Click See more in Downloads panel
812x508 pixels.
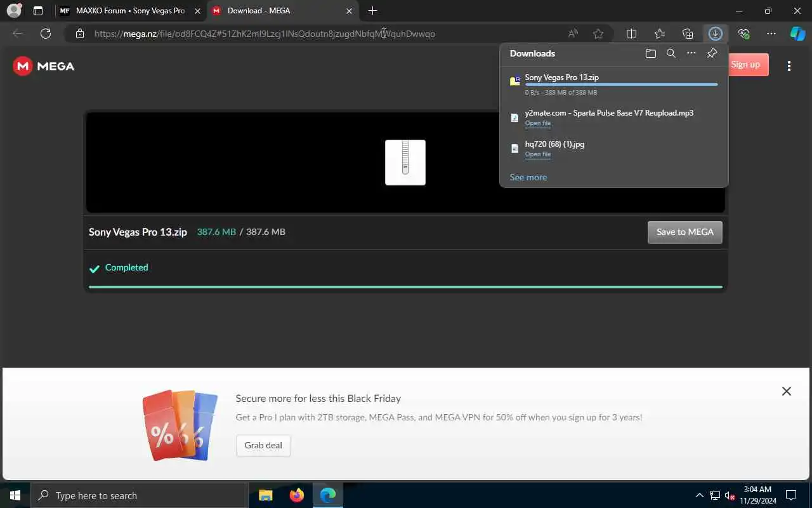528,177
